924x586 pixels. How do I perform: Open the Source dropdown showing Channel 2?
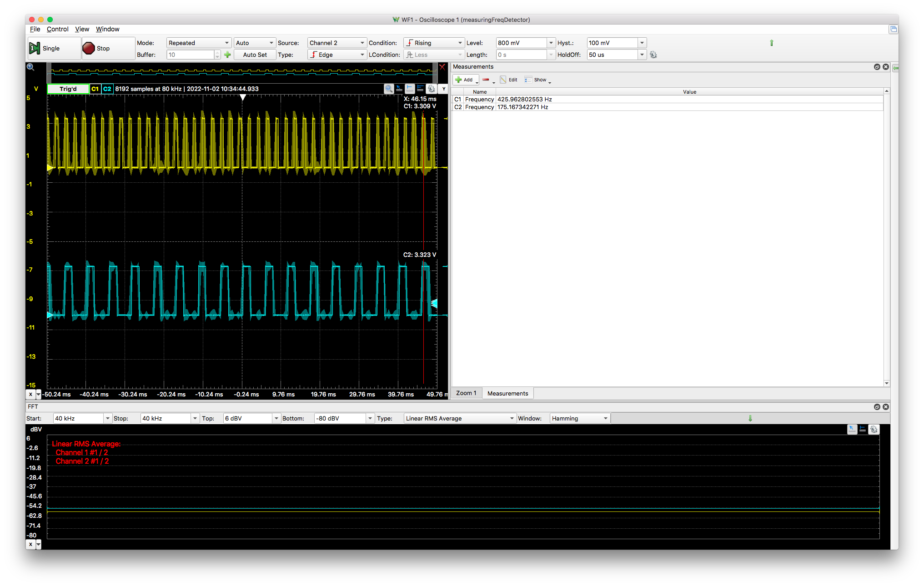tap(336, 43)
